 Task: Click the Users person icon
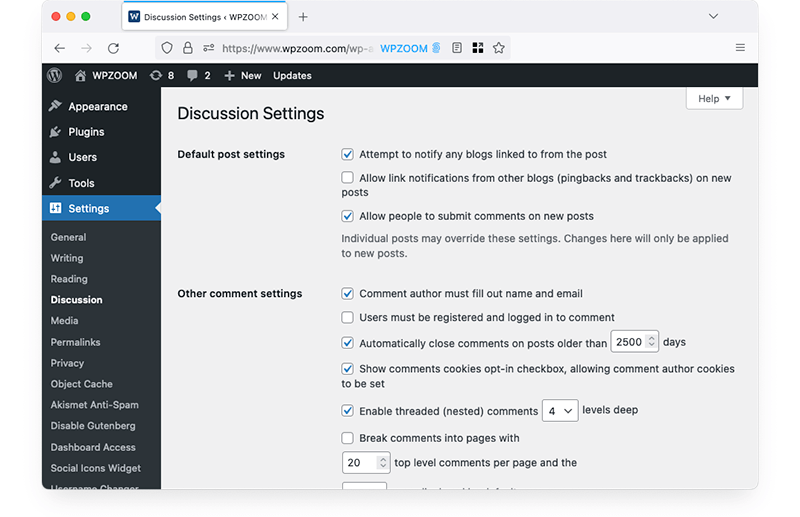[x=55, y=157]
